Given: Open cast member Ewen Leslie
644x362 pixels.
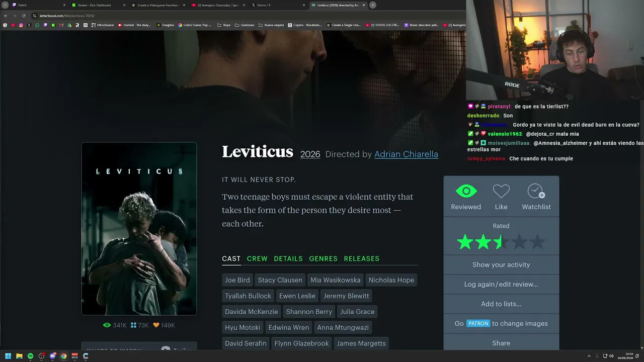Looking at the screenshot, I should coord(297,296).
